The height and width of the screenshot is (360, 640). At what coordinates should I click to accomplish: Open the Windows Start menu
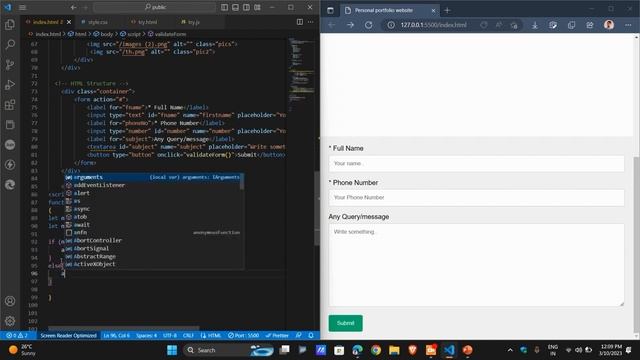(x=172, y=350)
